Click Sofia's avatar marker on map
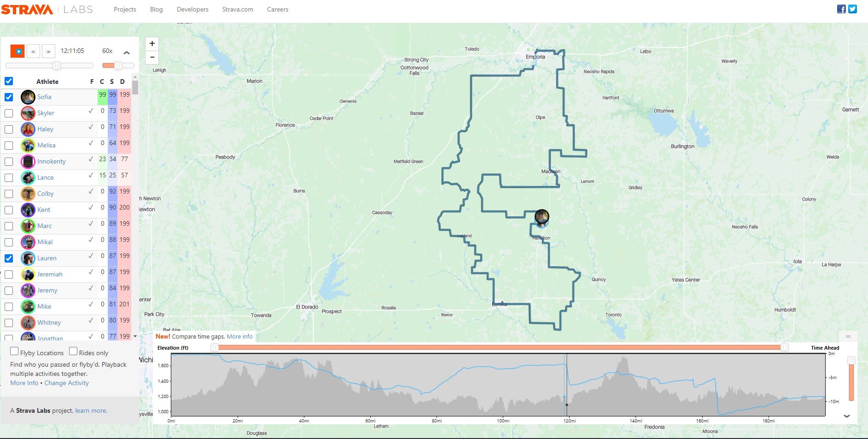Viewport: 868px width, 439px height. (542, 217)
